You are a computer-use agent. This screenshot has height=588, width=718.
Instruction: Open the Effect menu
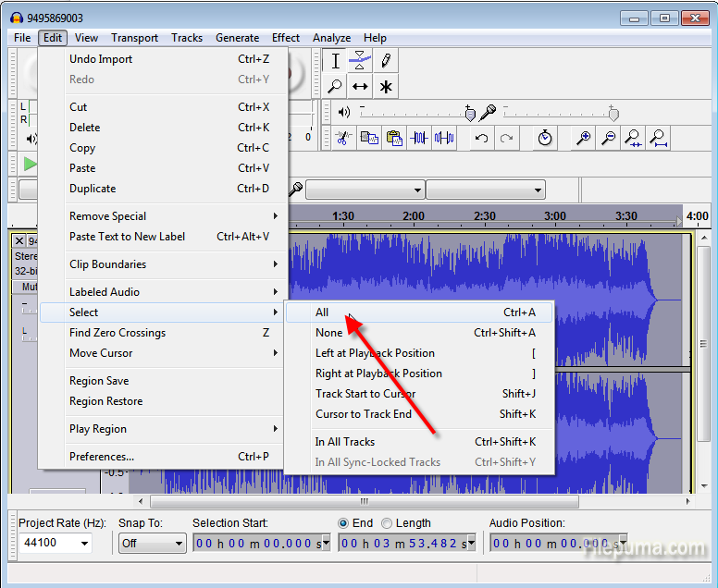coord(286,38)
